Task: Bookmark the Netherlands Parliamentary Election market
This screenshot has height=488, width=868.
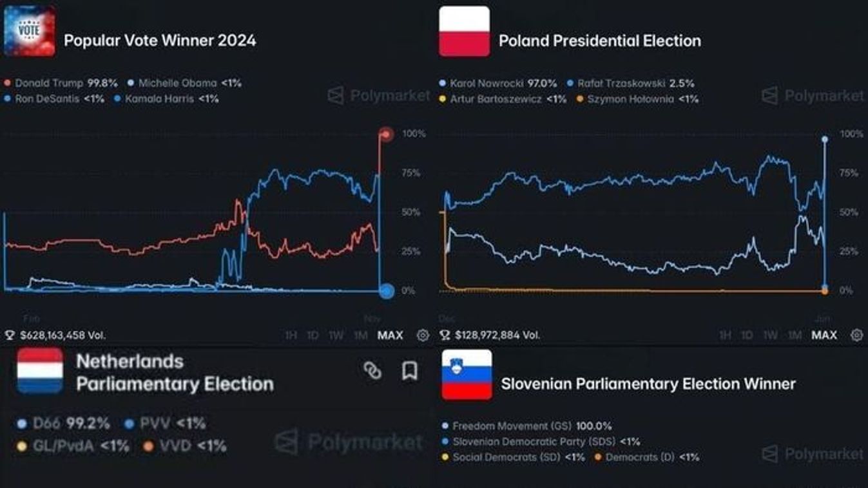Action: coord(409,370)
